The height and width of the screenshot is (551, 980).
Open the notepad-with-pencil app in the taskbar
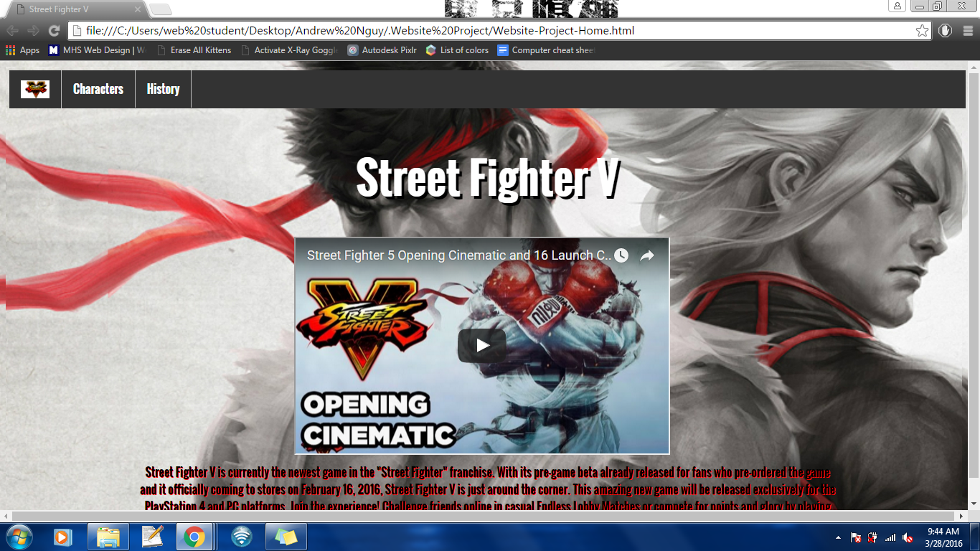(152, 537)
